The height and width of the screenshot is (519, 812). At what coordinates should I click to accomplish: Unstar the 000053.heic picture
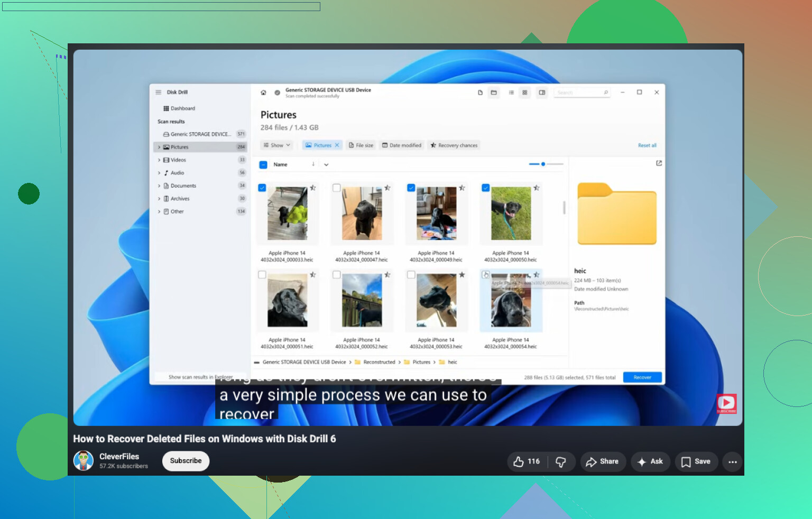pos(462,275)
